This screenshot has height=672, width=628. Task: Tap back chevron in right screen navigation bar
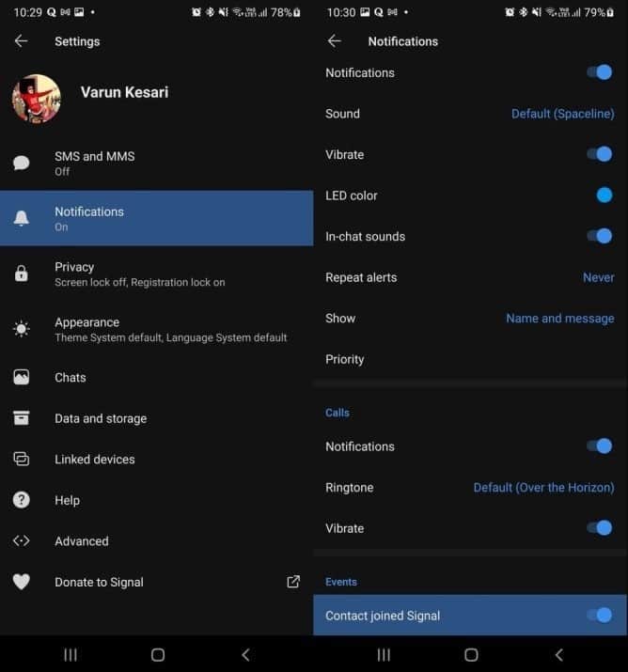559,654
